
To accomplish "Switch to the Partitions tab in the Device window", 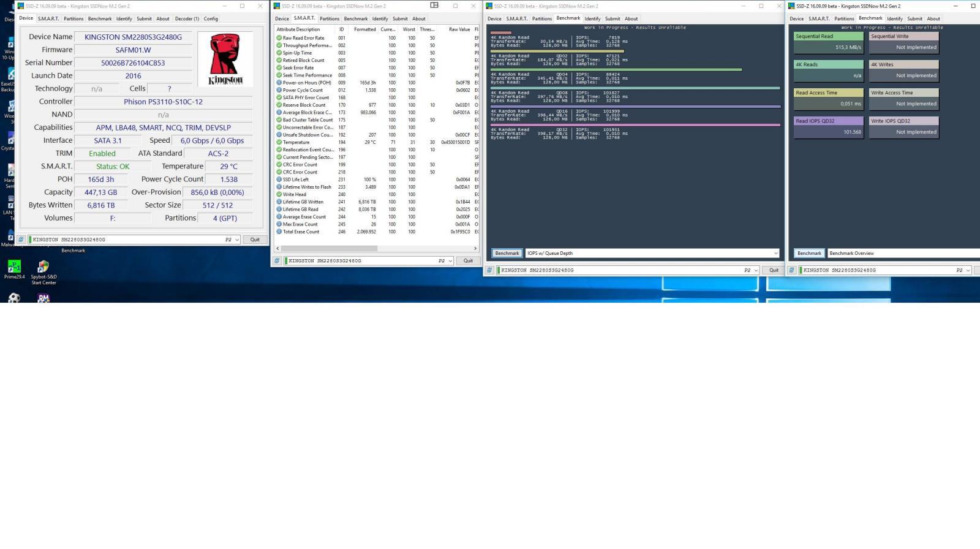I will point(73,18).
